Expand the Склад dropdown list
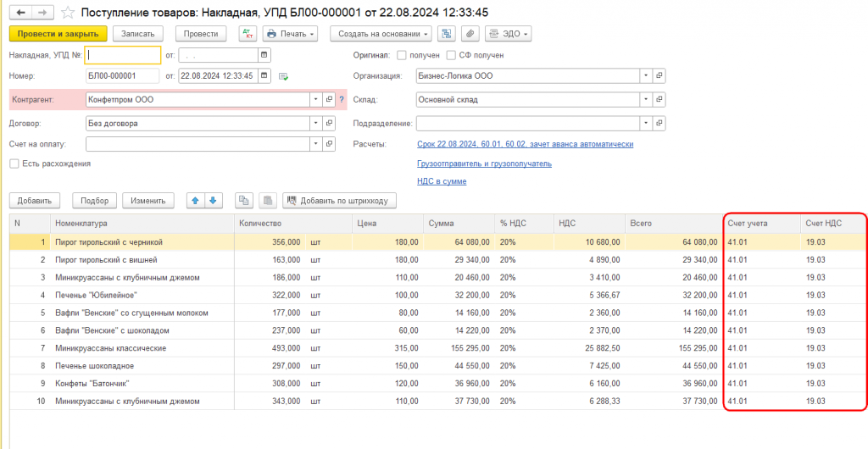This screenshot has width=868, height=449. [x=646, y=99]
